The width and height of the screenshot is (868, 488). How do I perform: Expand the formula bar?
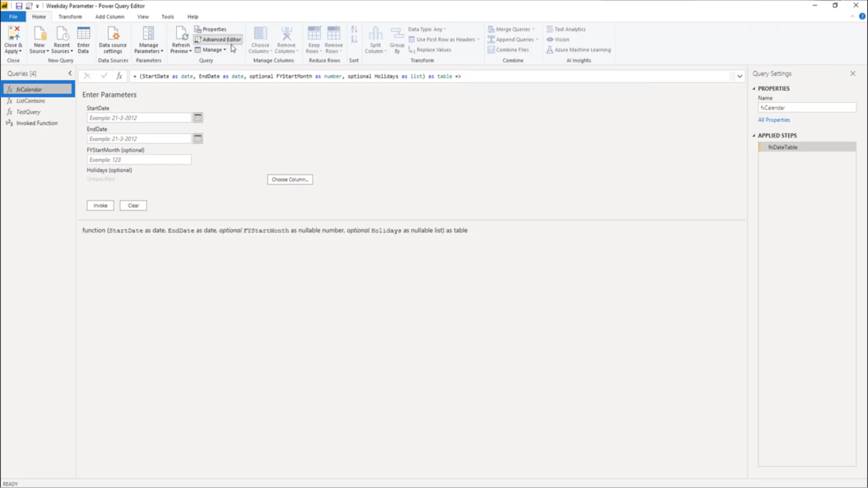739,76
